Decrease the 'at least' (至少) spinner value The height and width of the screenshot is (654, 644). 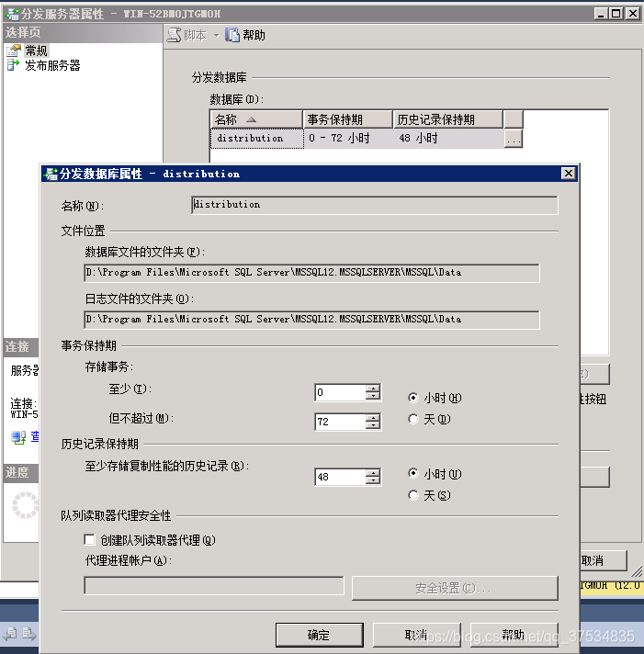coord(373,397)
